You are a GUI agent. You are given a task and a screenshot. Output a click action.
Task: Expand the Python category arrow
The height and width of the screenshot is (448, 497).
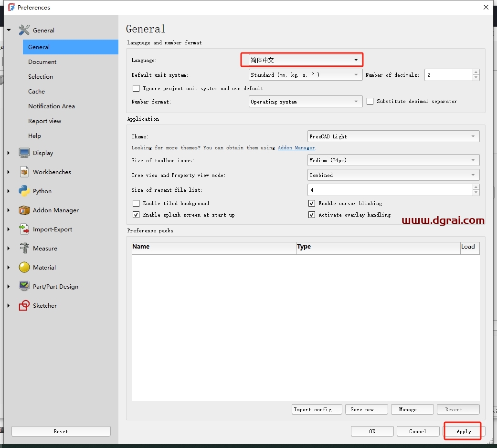tap(9, 191)
